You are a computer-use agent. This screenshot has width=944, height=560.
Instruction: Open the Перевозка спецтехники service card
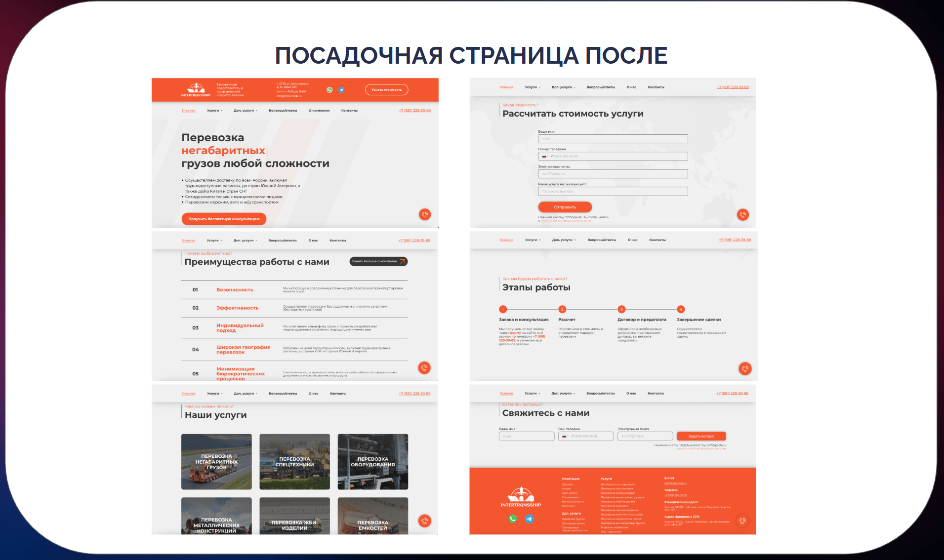click(x=294, y=462)
